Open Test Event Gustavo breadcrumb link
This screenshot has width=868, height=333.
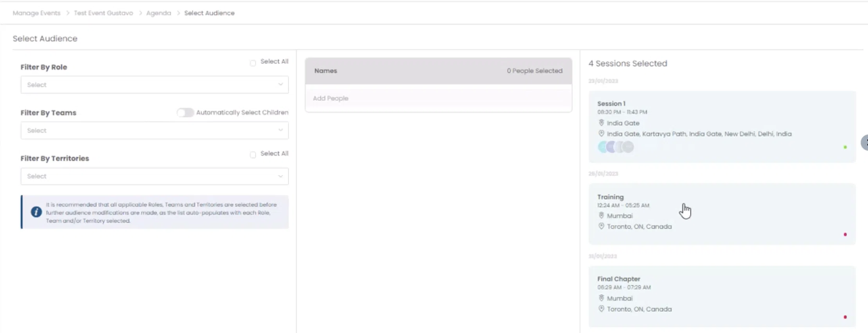click(103, 13)
